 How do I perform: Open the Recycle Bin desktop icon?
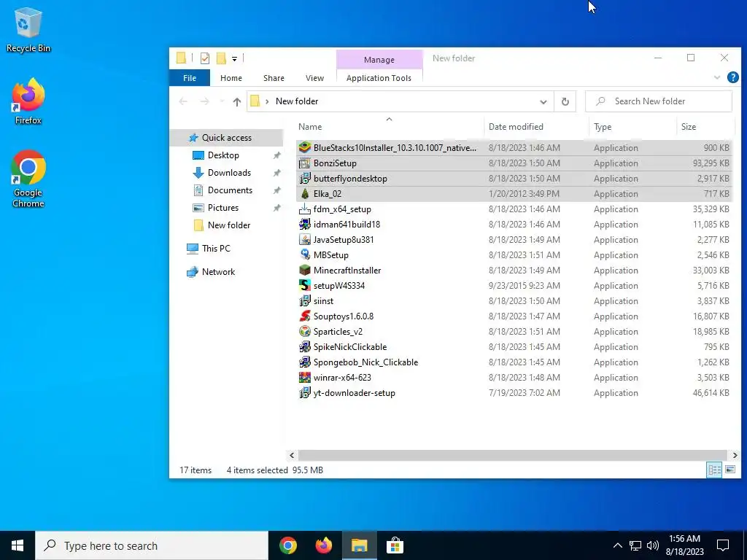[x=28, y=29]
